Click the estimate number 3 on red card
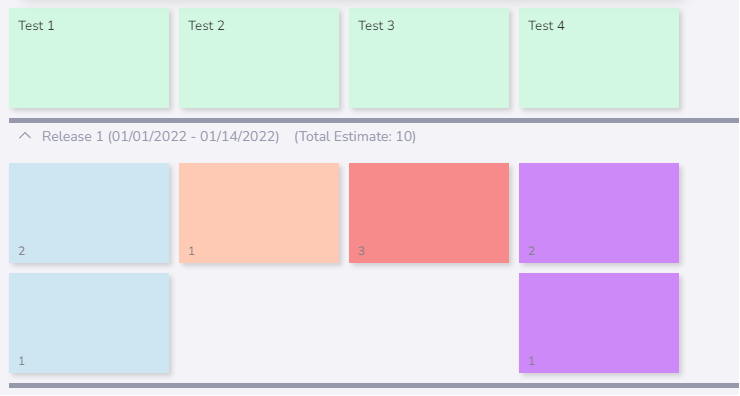This screenshot has height=396, width=740. tap(362, 251)
